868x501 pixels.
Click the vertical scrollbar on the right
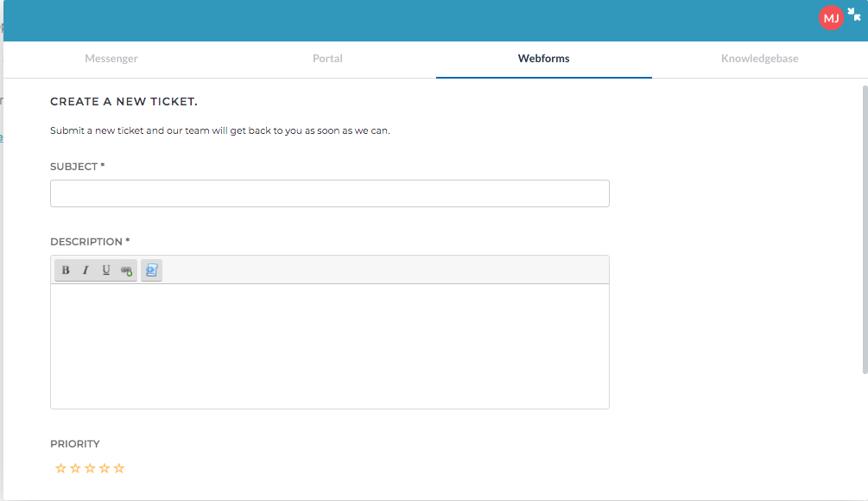coord(865,229)
